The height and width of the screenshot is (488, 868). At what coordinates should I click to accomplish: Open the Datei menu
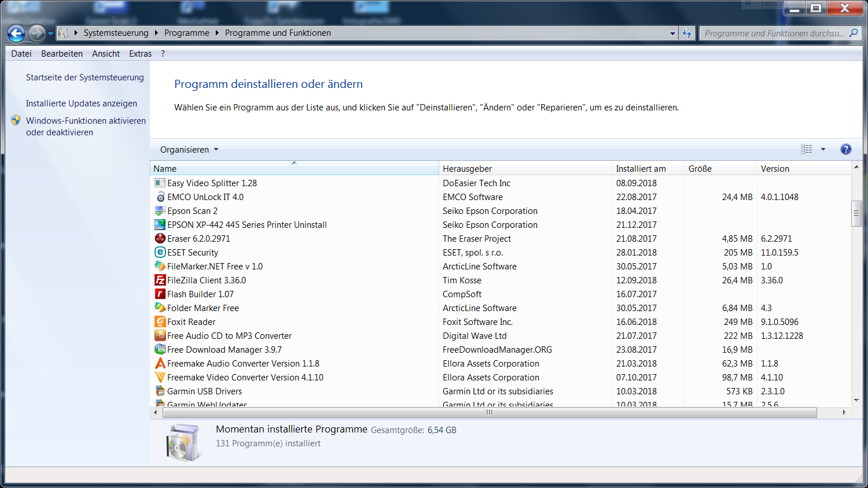point(21,54)
